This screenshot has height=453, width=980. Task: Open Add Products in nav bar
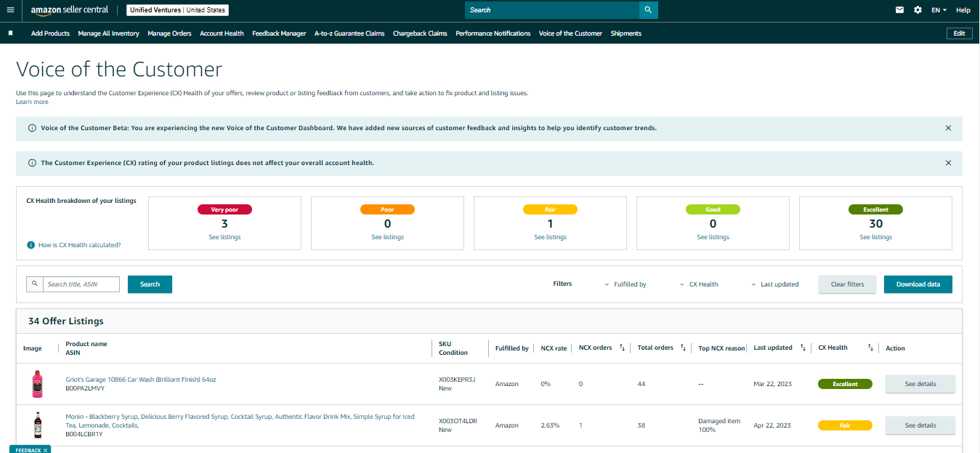coord(50,33)
